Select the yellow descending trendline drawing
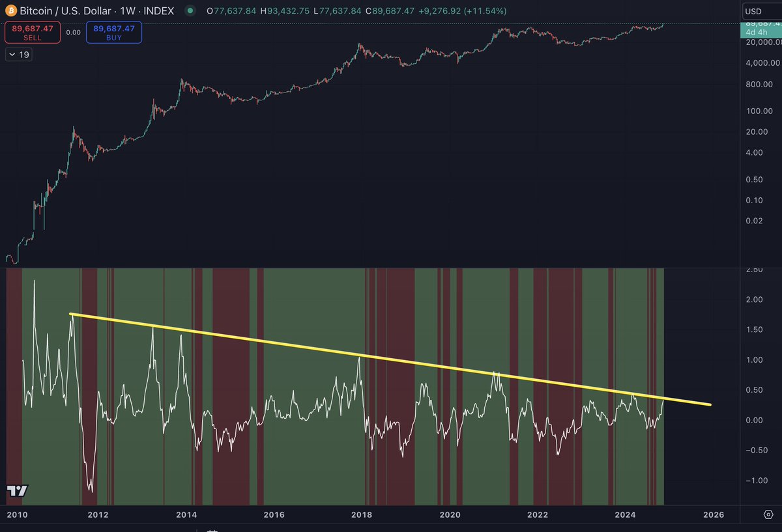This screenshot has width=782, height=532. tap(391, 359)
